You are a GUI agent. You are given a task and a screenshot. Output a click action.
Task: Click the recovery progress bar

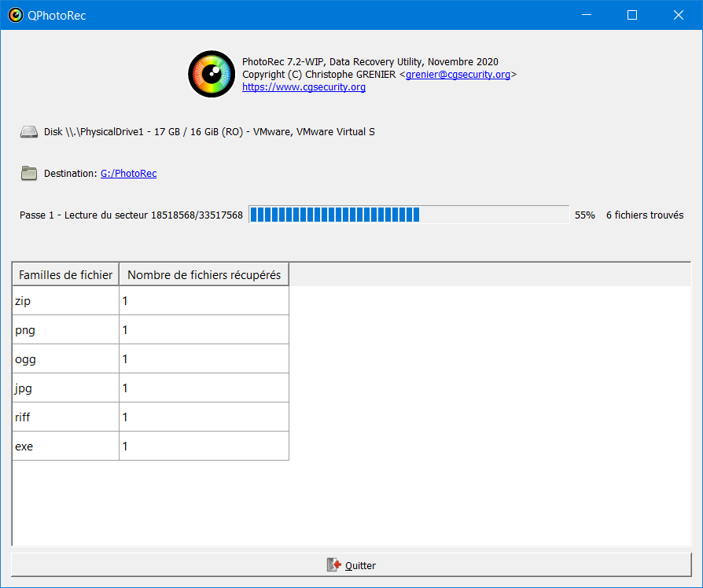(x=409, y=215)
